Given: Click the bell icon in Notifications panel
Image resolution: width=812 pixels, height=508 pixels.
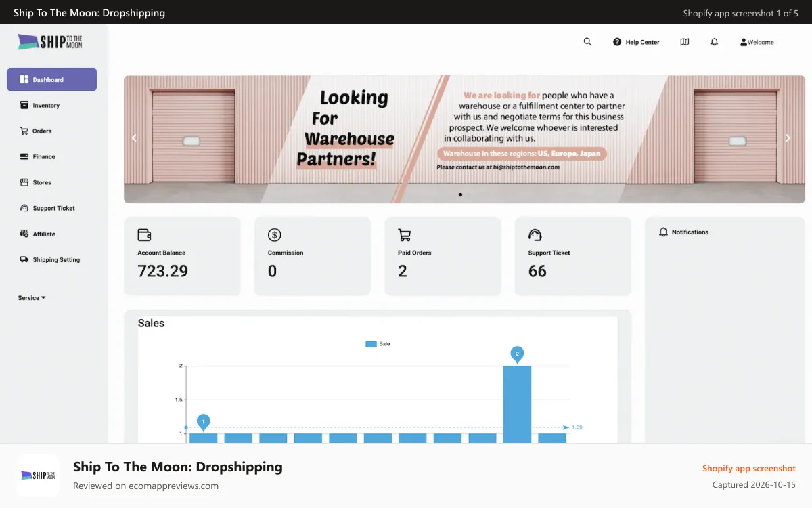Looking at the screenshot, I should click(x=663, y=232).
